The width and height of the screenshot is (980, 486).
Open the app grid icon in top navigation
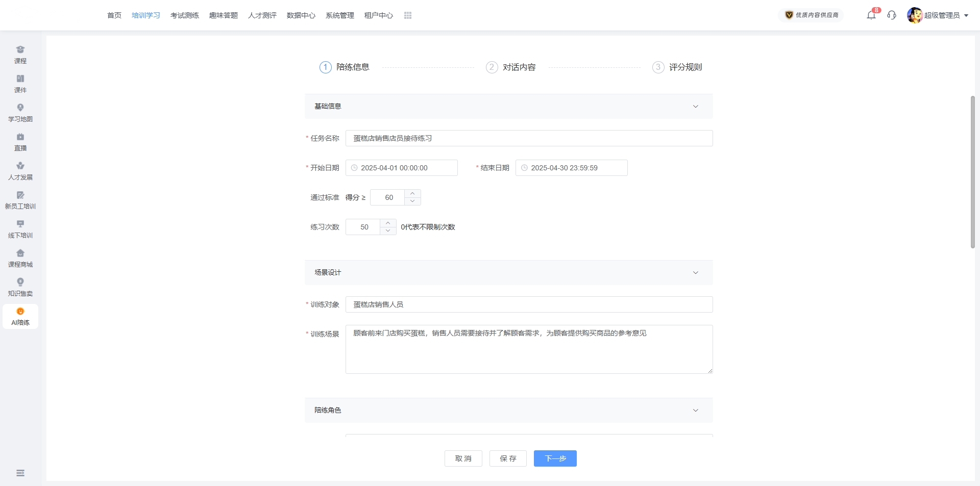coord(408,15)
